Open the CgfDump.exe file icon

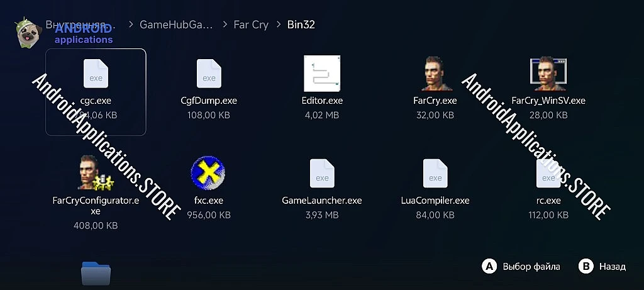(x=209, y=73)
